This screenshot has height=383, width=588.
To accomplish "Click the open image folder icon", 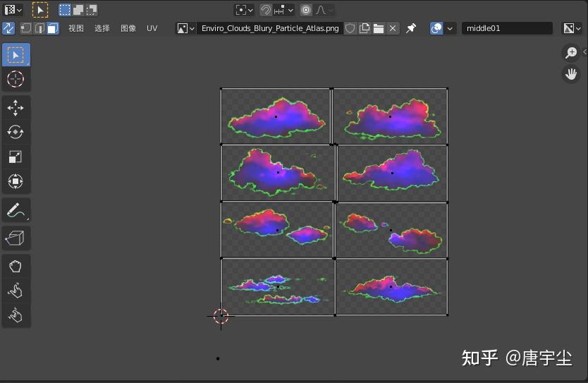I will (x=379, y=28).
